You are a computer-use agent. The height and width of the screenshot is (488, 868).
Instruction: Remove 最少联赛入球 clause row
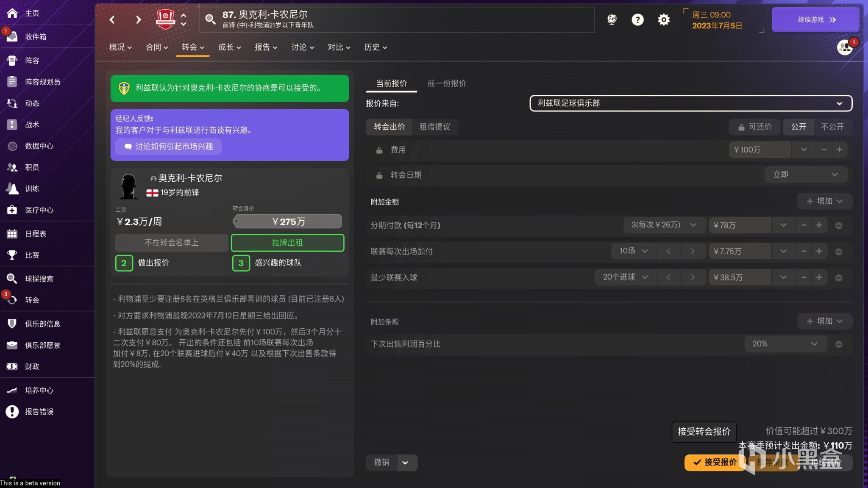click(838, 277)
